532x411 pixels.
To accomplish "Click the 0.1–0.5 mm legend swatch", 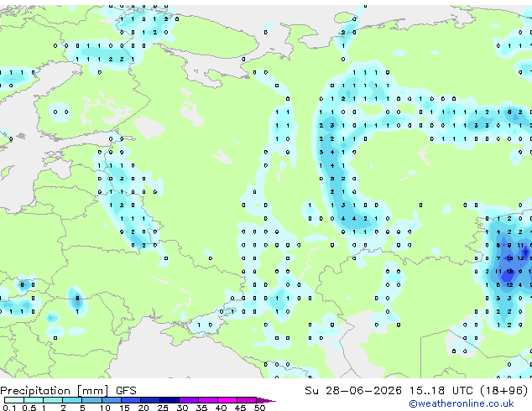I will coord(14,400).
